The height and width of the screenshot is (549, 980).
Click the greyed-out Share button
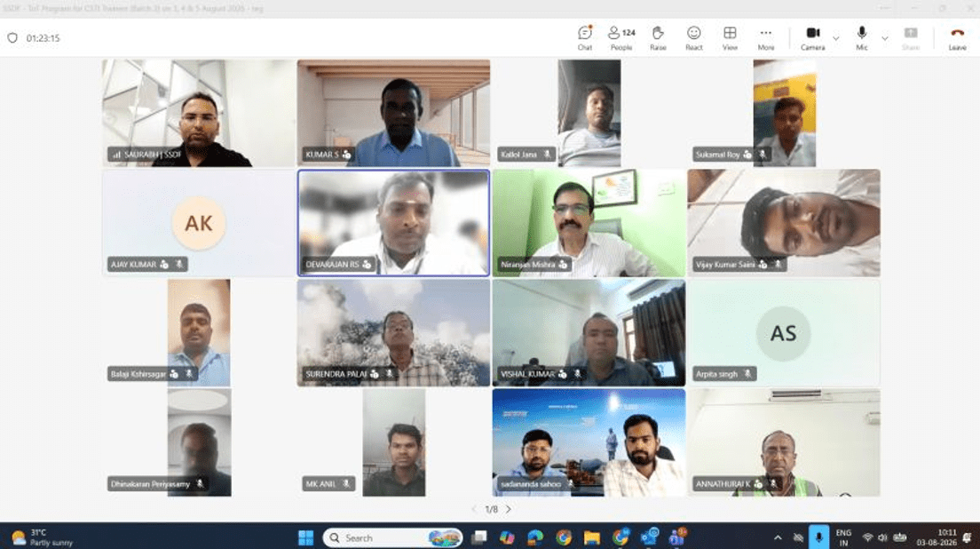[x=911, y=37]
